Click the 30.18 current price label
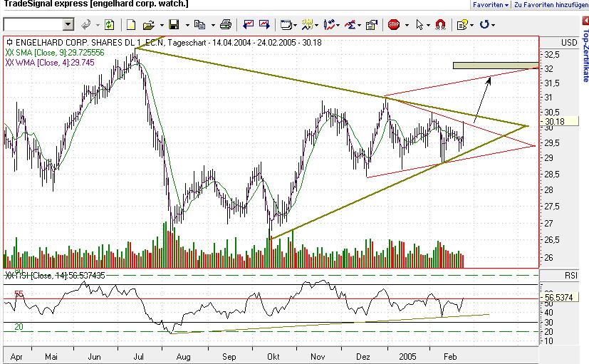Image resolution: width=589 pixels, height=364 pixels. tap(559, 121)
